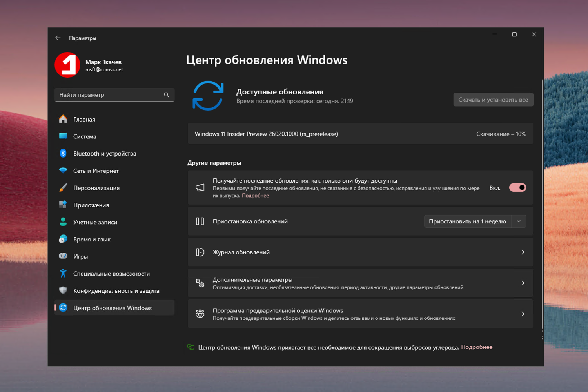Image resolution: width=588 pixels, height=392 pixels.
Task: Click the search magnifier icon
Action: pos(166,94)
